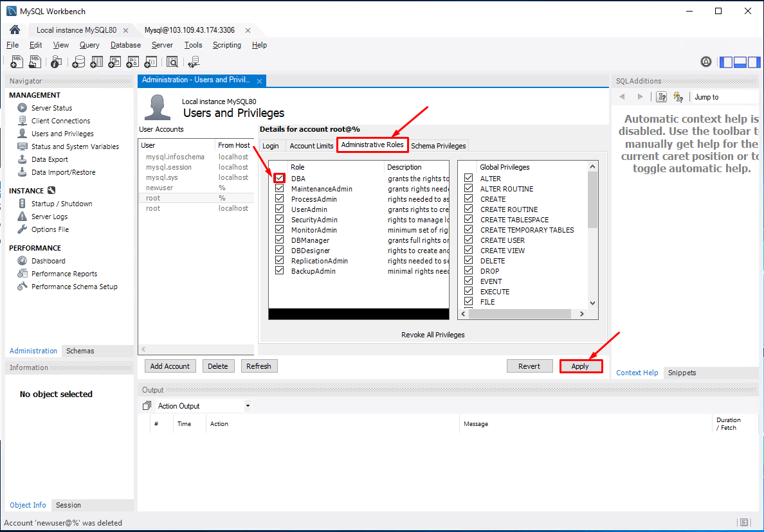Open the File menu

click(x=12, y=45)
